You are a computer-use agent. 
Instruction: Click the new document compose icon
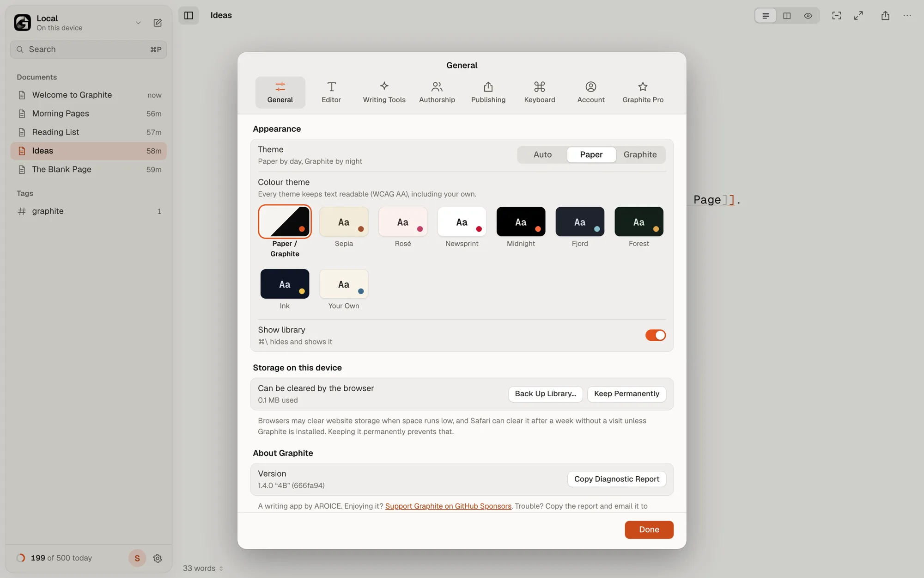158,23
